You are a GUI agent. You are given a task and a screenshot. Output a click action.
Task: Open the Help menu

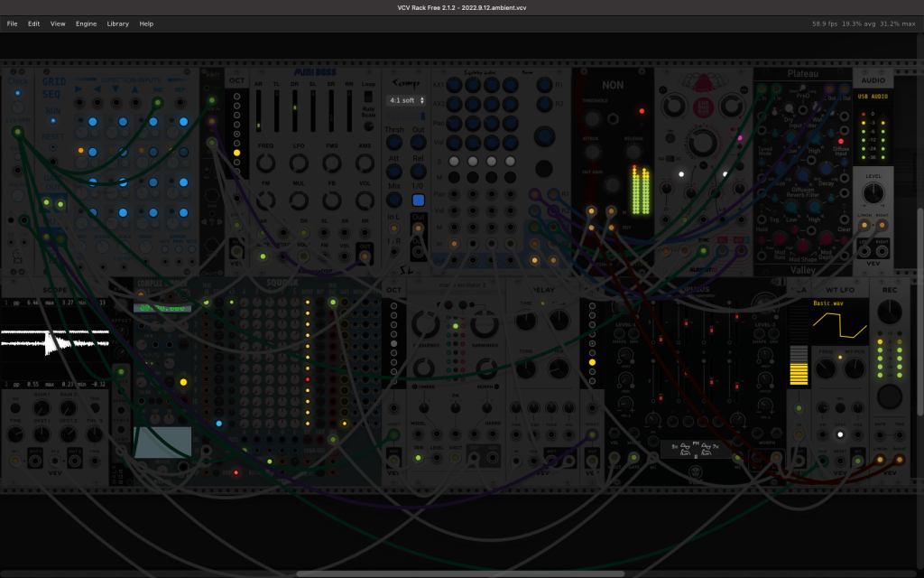click(146, 23)
